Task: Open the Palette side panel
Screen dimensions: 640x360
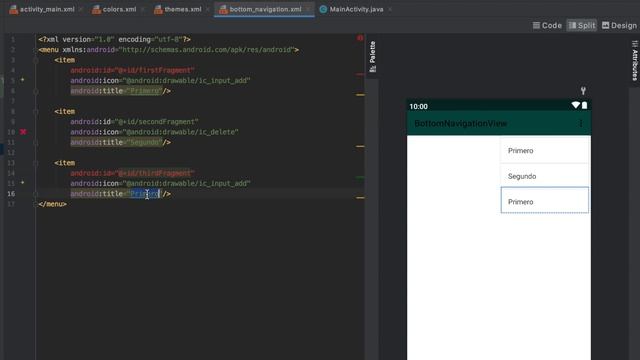Action: click(x=372, y=56)
